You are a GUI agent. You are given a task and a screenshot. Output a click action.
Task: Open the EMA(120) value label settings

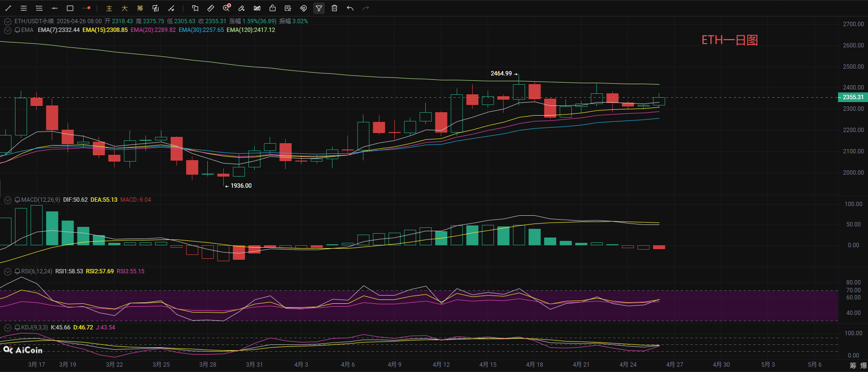point(251,30)
